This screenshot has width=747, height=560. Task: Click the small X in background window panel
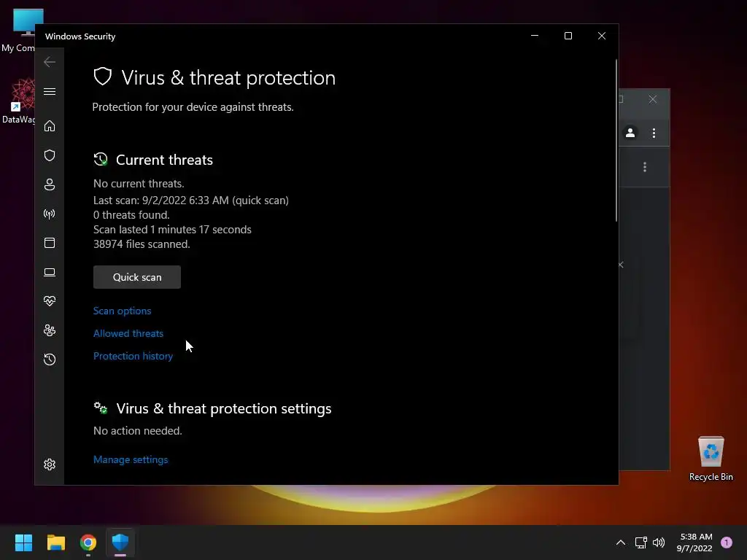point(621,265)
